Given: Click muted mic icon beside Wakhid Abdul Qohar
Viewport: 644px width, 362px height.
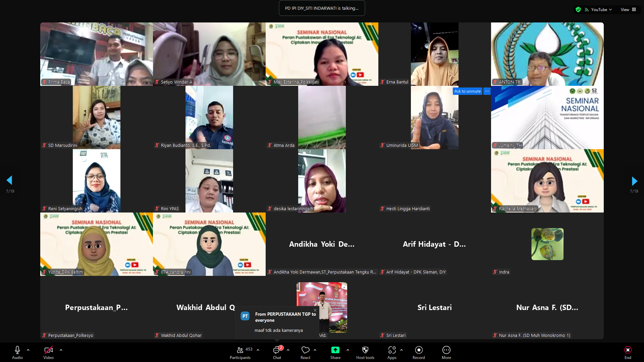Looking at the screenshot, I should (157, 335).
